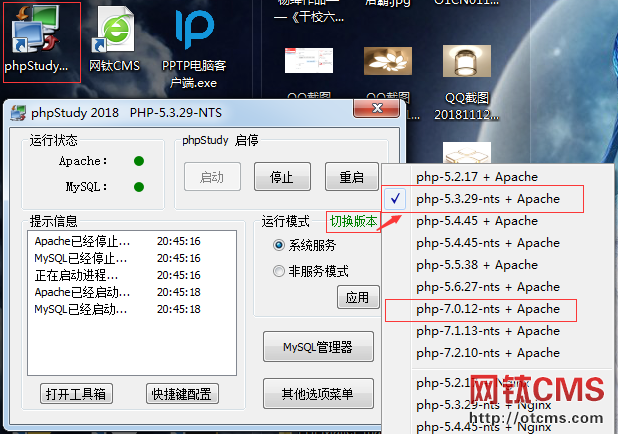The image size is (618, 434).
Task: Open the MySQL管理器 manager
Action: pyautogui.click(x=318, y=348)
